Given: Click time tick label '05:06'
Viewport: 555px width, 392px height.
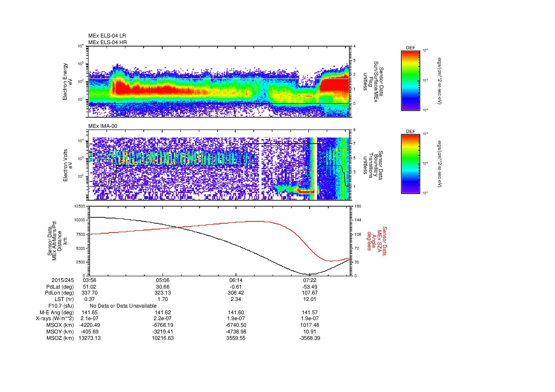Looking at the screenshot, I should coord(163,280).
